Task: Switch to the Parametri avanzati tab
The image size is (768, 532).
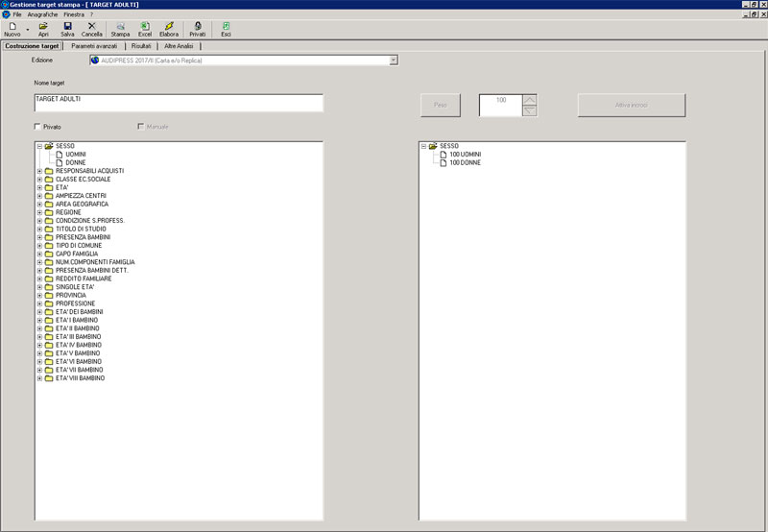Action: click(x=94, y=45)
